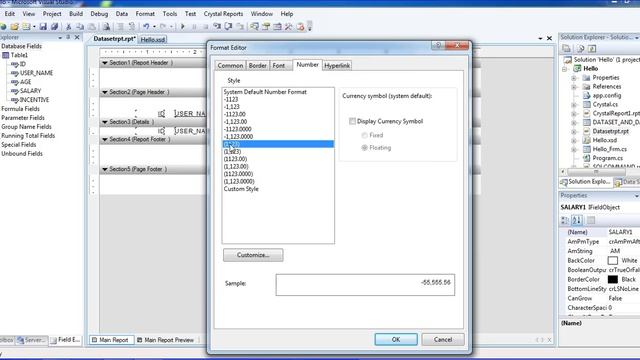Select the CanGrow property row

tap(599, 298)
